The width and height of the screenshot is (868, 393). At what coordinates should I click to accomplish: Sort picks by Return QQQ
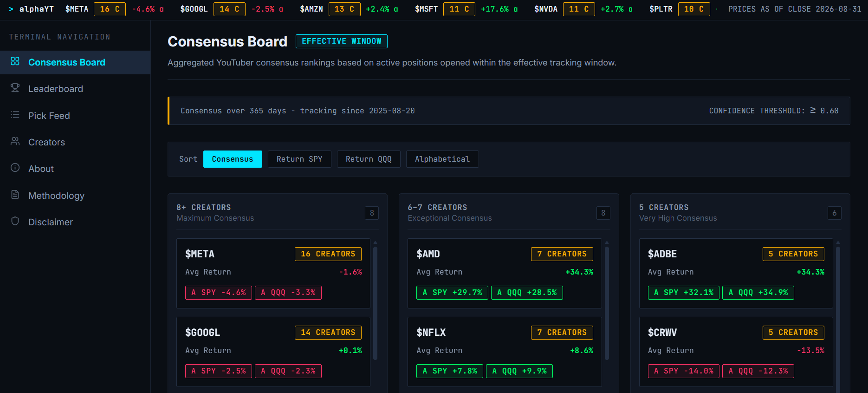369,159
